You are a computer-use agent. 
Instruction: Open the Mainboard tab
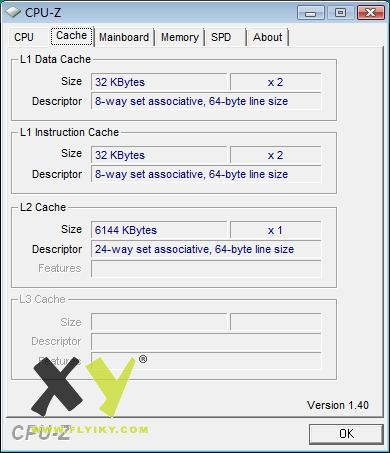click(x=124, y=37)
